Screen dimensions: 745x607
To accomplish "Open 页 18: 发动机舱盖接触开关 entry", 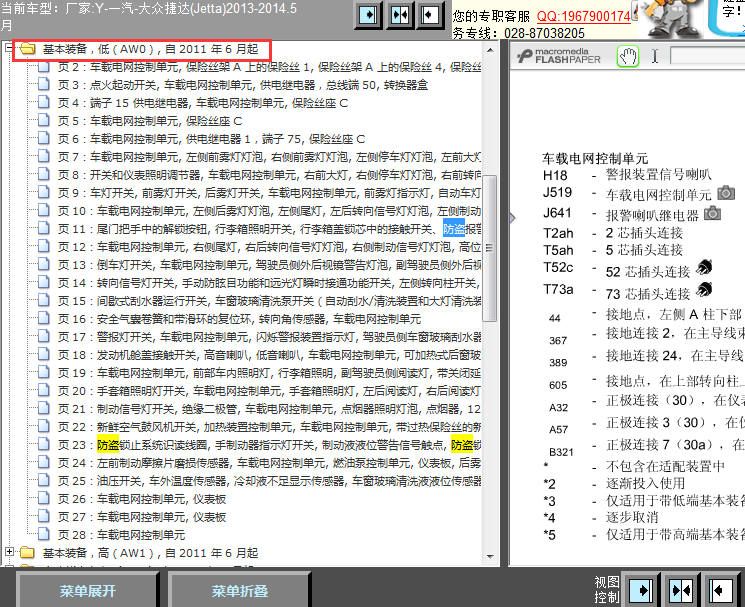I will [269, 355].
